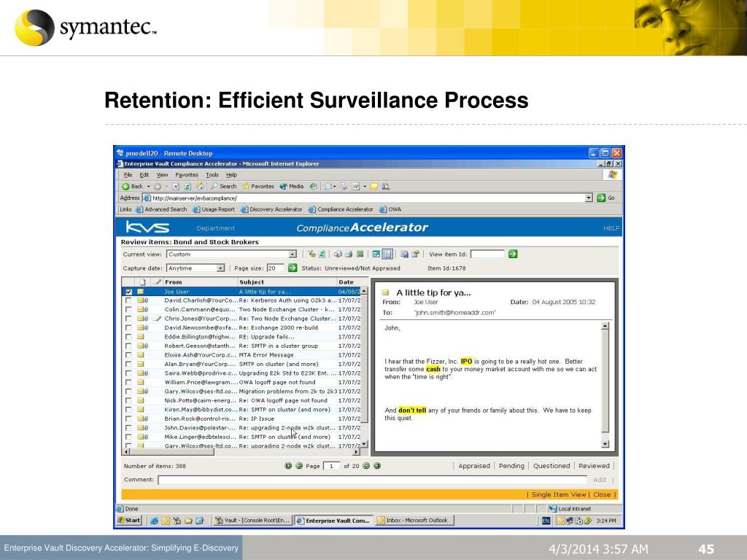Click the green arrow next to Page size
This screenshot has height=560, width=747.
tap(293, 268)
